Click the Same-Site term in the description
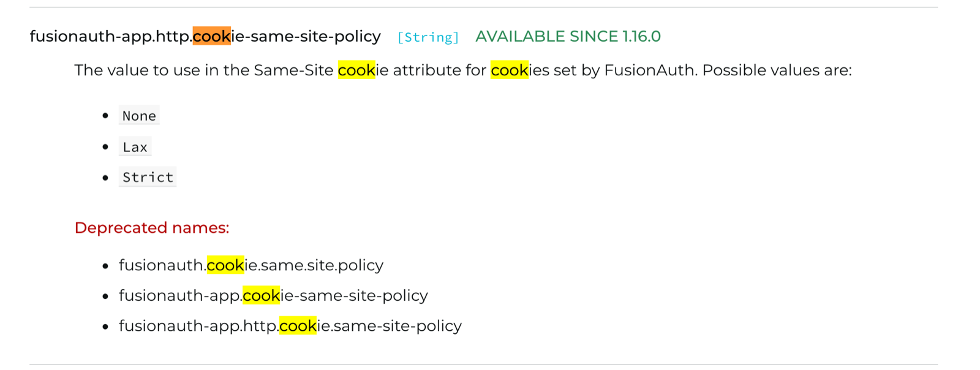980x370 pixels. [293, 70]
